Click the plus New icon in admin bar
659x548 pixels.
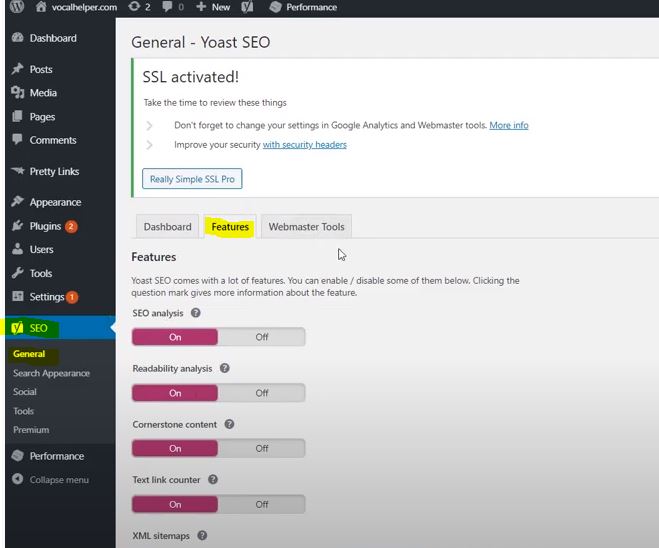point(201,7)
